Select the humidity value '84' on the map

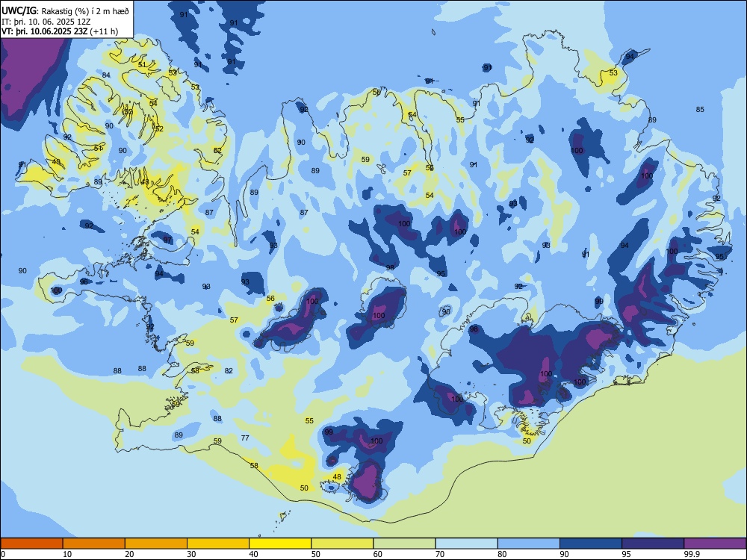click(x=106, y=75)
